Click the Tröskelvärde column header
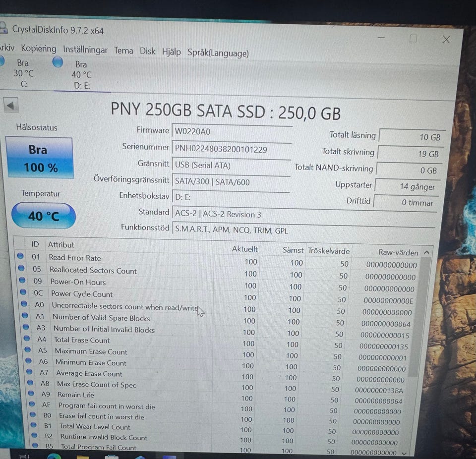Viewport: 476px width, 459px height. point(329,251)
